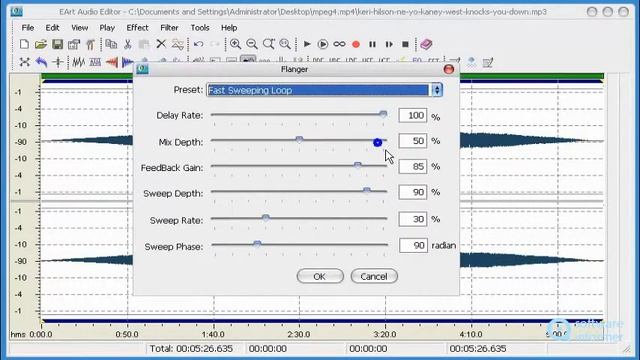Start playback with the Play button
The image size is (640, 360).
(307, 44)
